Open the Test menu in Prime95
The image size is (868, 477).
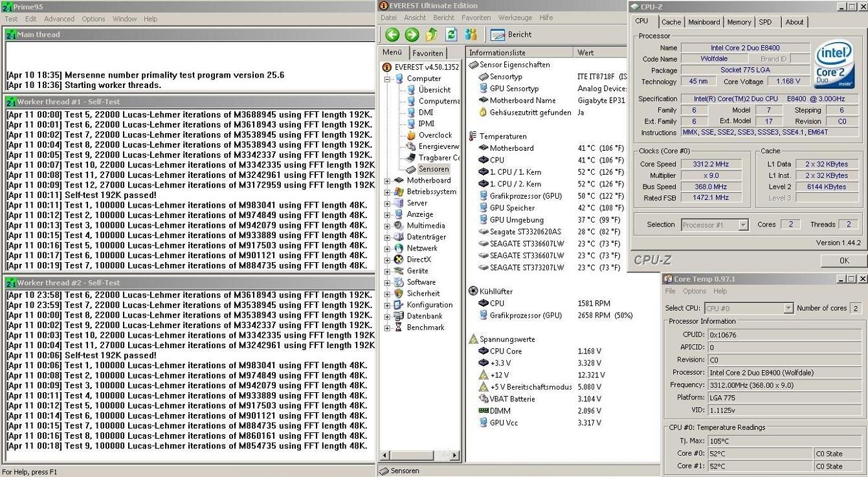coord(11,19)
